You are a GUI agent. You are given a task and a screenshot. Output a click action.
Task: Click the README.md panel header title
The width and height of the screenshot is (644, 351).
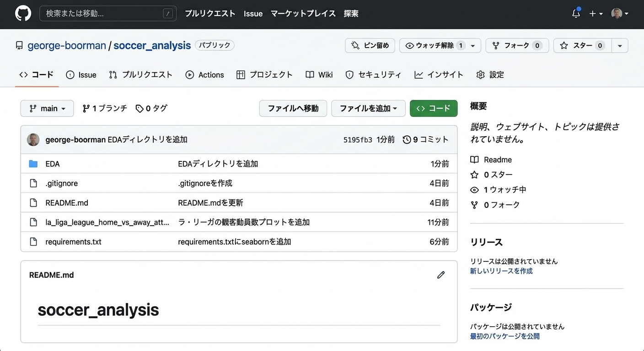51,275
